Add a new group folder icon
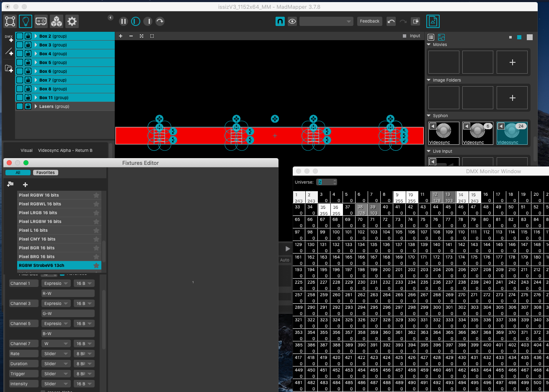The width and height of the screenshot is (549, 392). [x=9, y=68]
